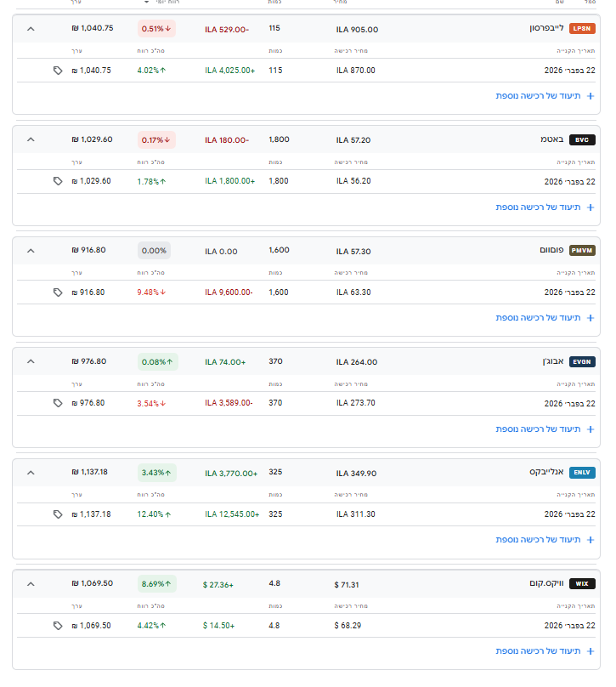This screenshot has height=687, width=616.
Task: Click the EVGN 0.08% daily change chip
Action: (x=157, y=362)
